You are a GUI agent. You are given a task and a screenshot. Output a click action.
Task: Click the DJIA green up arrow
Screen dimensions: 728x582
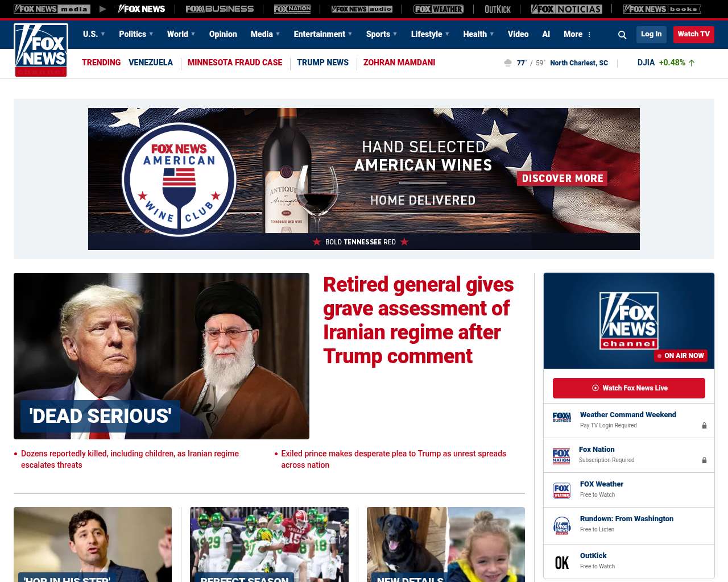[x=692, y=63]
